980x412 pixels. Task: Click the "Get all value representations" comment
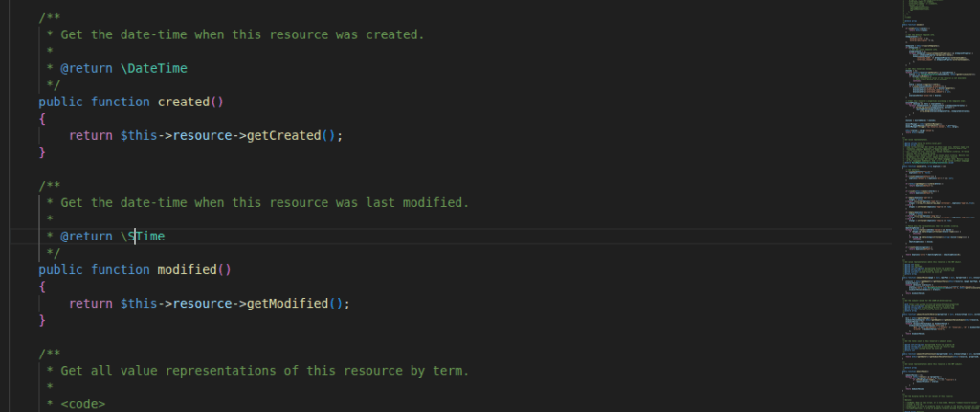pyautogui.click(x=264, y=370)
